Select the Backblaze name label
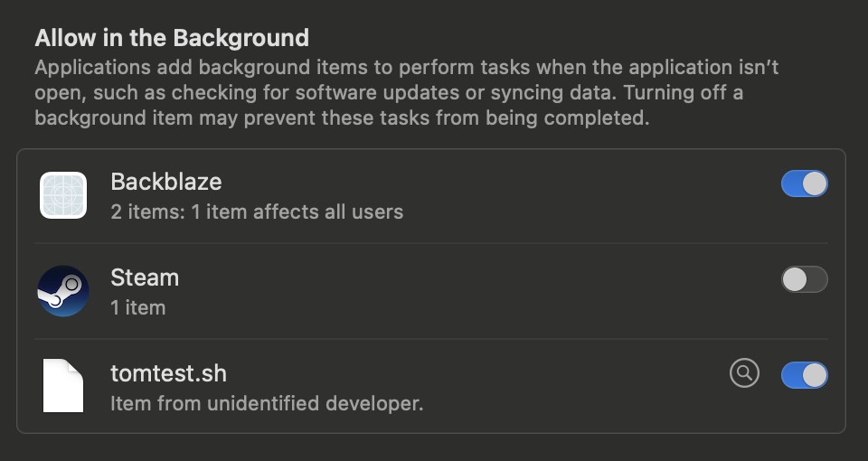Image resolution: width=868 pixels, height=461 pixels. [166, 182]
